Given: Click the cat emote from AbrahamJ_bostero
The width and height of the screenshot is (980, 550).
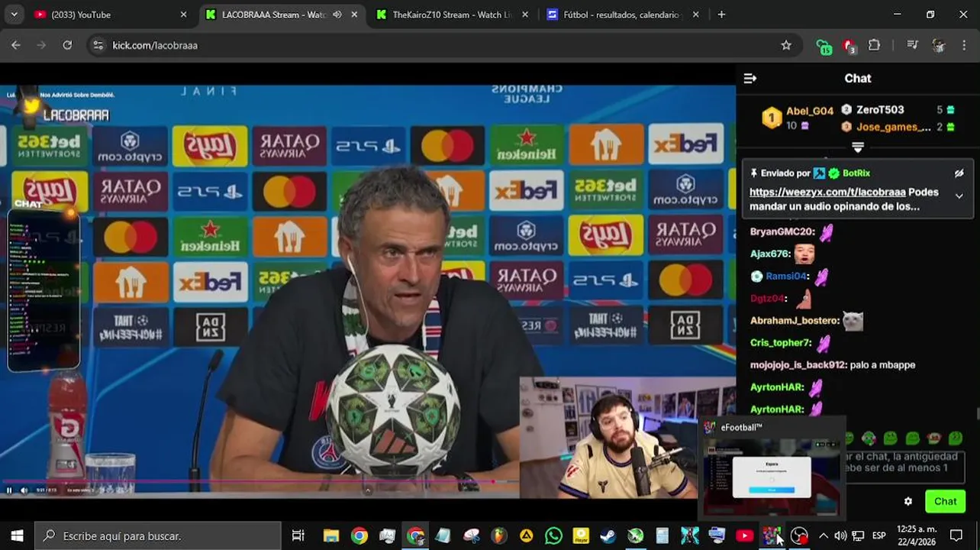Looking at the screenshot, I should tap(853, 321).
